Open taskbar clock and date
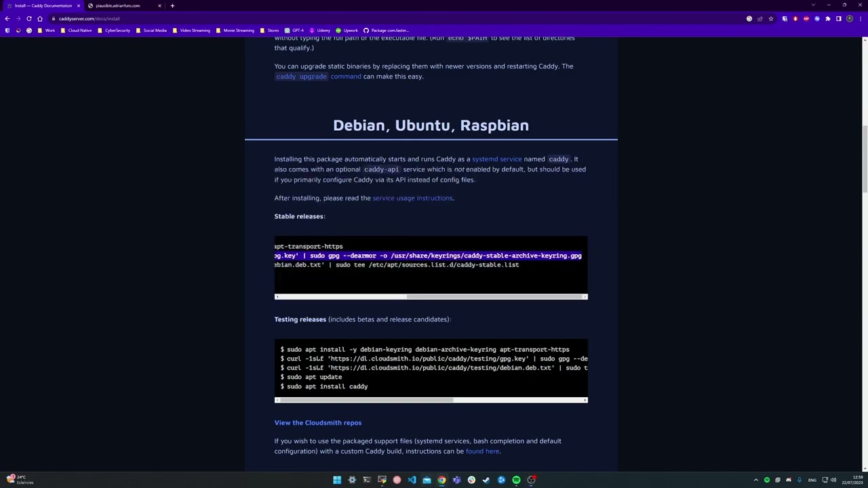Screen dimensions: 868x488 [x=851, y=480]
